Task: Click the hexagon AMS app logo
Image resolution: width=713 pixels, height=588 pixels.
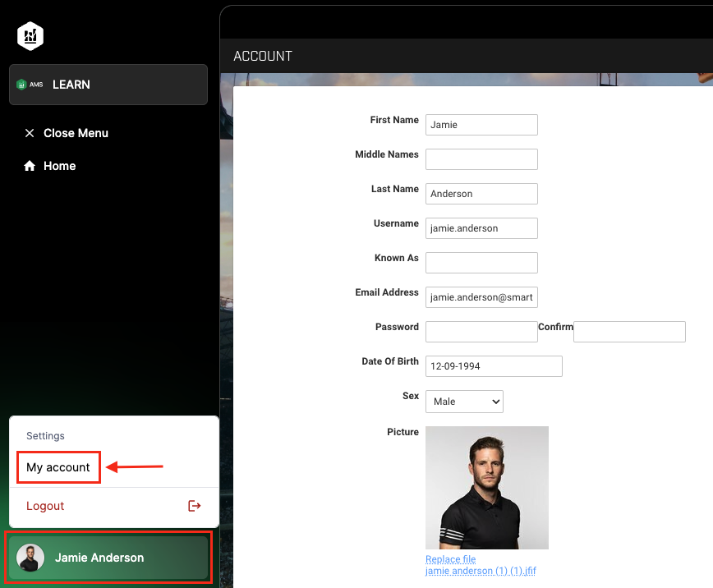Action: coord(30,36)
